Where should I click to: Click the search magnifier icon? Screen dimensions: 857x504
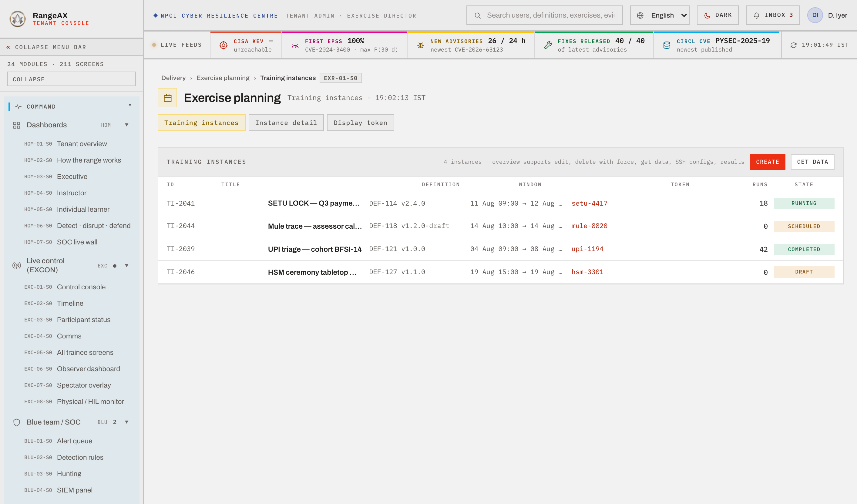click(x=477, y=15)
